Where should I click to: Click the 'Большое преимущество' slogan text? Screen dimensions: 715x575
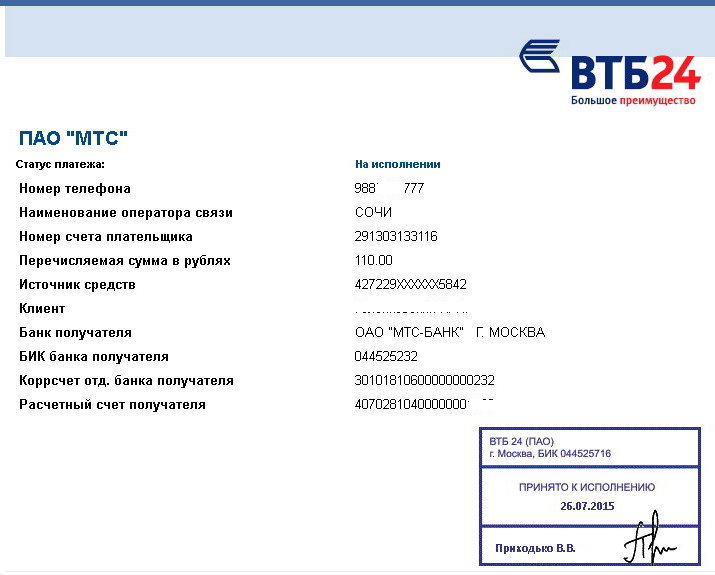tap(633, 100)
